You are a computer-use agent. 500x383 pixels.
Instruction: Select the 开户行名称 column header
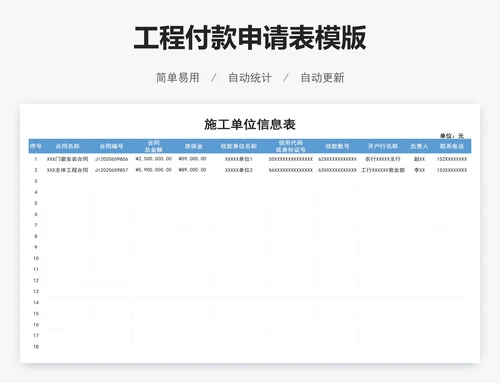pyautogui.click(x=383, y=146)
